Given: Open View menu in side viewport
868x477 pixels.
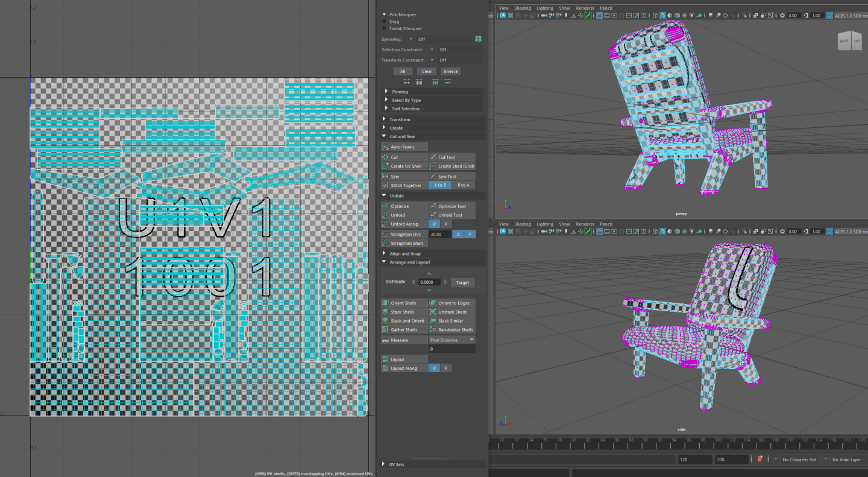Looking at the screenshot, I should pos(504,224).
